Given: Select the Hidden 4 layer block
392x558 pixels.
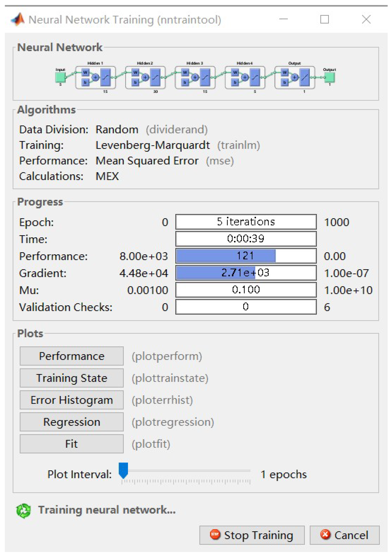Looking at the screenshot, I should coord(245,77).
